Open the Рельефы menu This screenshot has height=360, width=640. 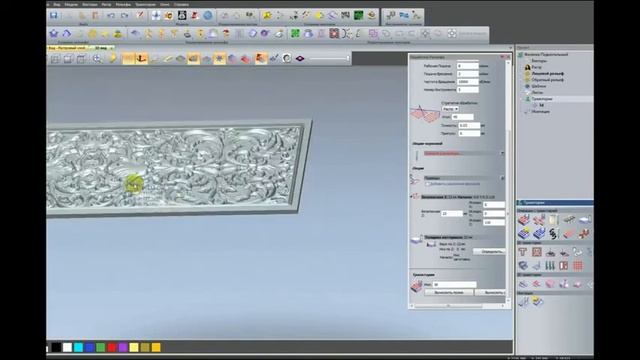coord(123,4)
